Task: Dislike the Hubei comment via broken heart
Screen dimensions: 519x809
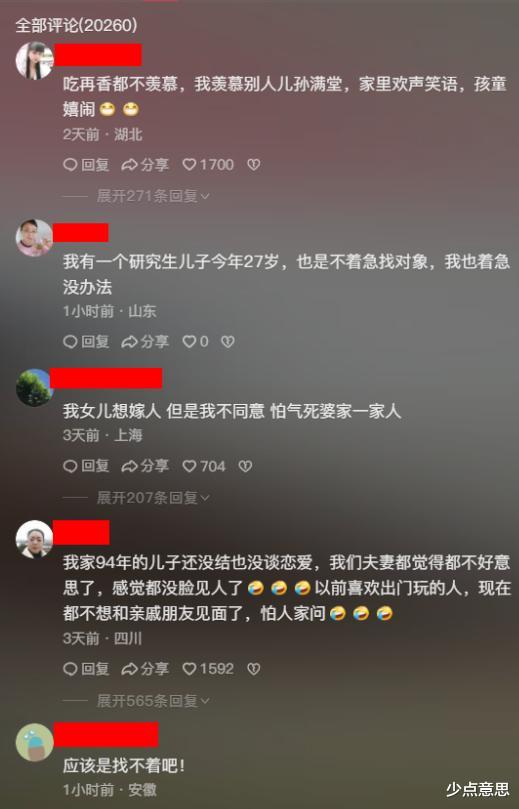Action: [253, 165]
